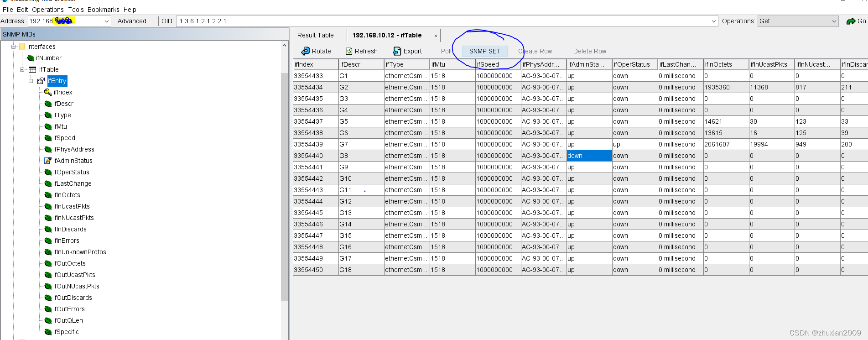The height and width of the screenshot is (340, 868).
Task: Select the ifSpecific leaf icon
Action: coord(48,332)
